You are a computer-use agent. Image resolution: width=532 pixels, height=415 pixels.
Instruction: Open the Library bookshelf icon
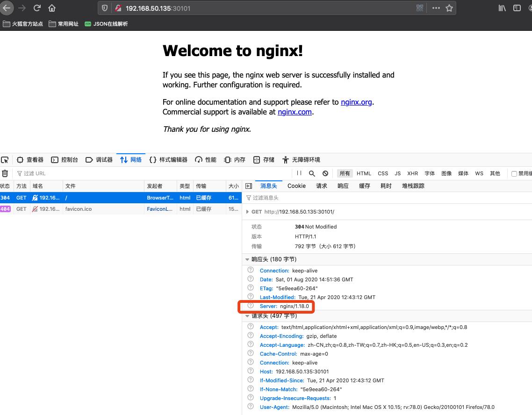pos(502,8)
